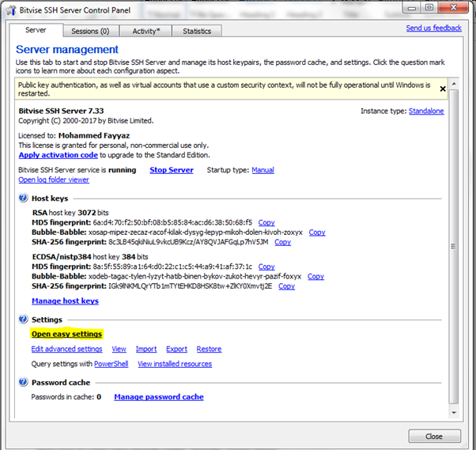Screen dimensions: 476x450
Task: Click the 'RSA host key 3072 bits' text
Action: (70, 213)
